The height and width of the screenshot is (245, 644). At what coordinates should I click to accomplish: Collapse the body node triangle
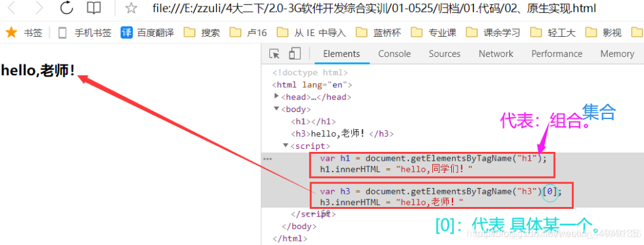[276, 109]
